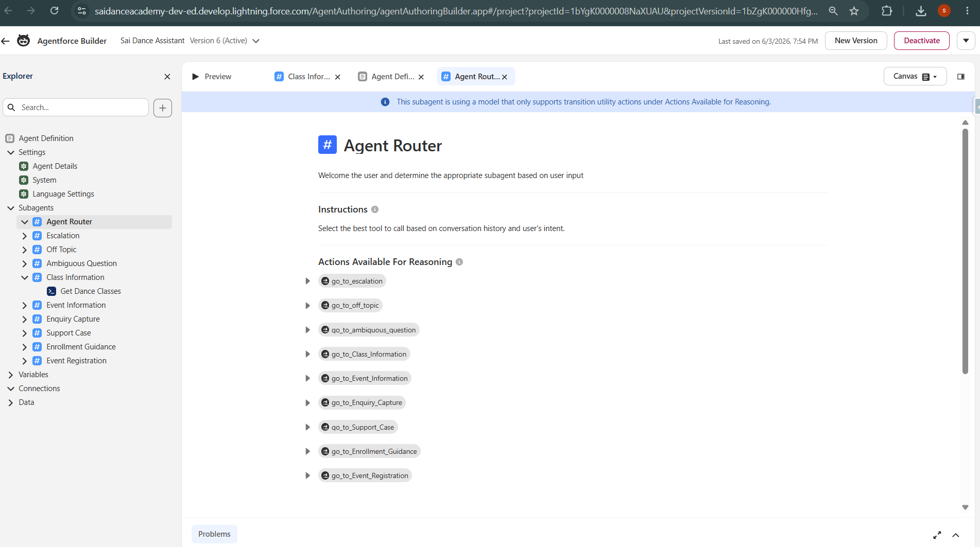Collapse the Subagents tree section
980x547 pixels.
(11, 208)
